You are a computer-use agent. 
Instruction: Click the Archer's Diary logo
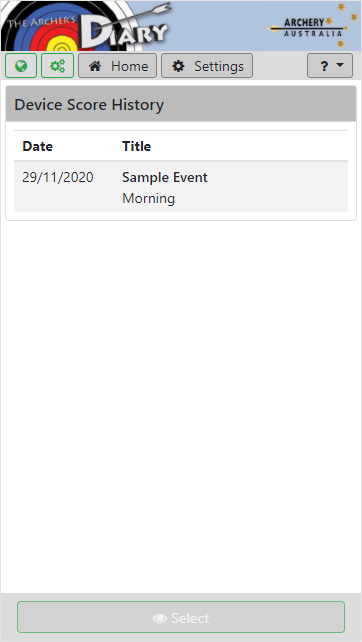point(88,25)
